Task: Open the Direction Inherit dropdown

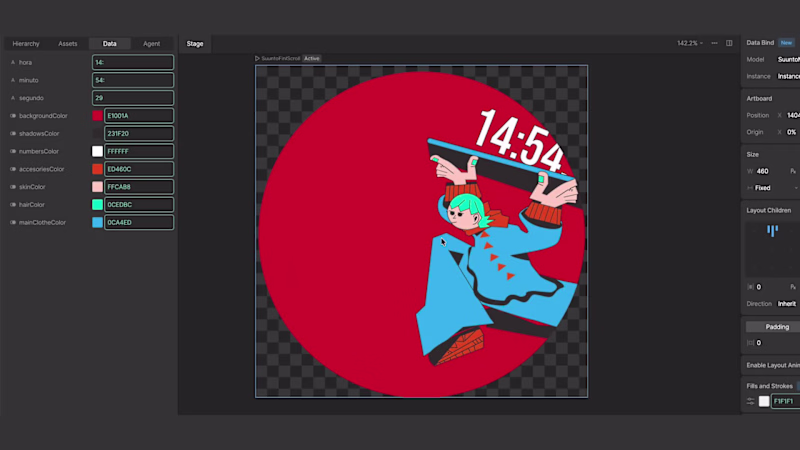Action: point(787,304)
